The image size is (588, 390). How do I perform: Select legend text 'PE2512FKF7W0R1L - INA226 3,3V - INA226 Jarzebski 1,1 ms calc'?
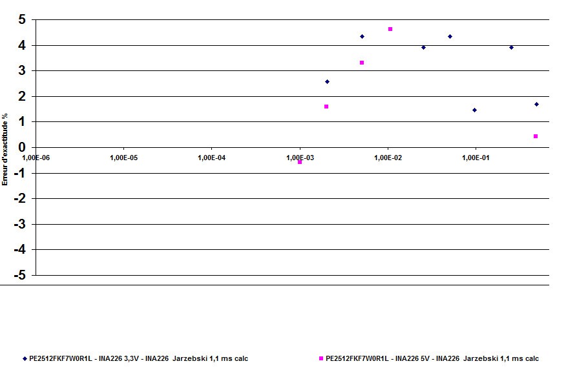[139, 358]
